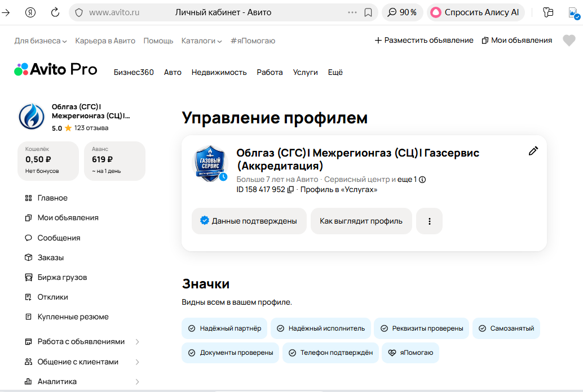Click the downloads image icon in toolbar
This screenshot has height=392, width=583.
[574, 14]
